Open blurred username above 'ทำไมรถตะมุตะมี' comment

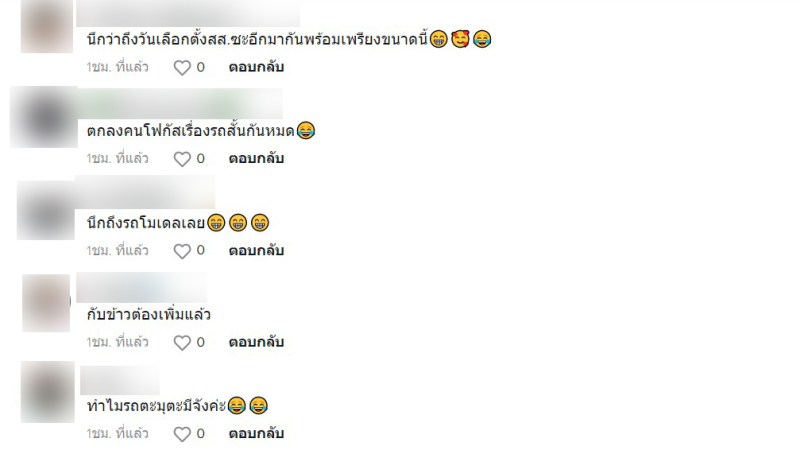(x=120, y=381)
